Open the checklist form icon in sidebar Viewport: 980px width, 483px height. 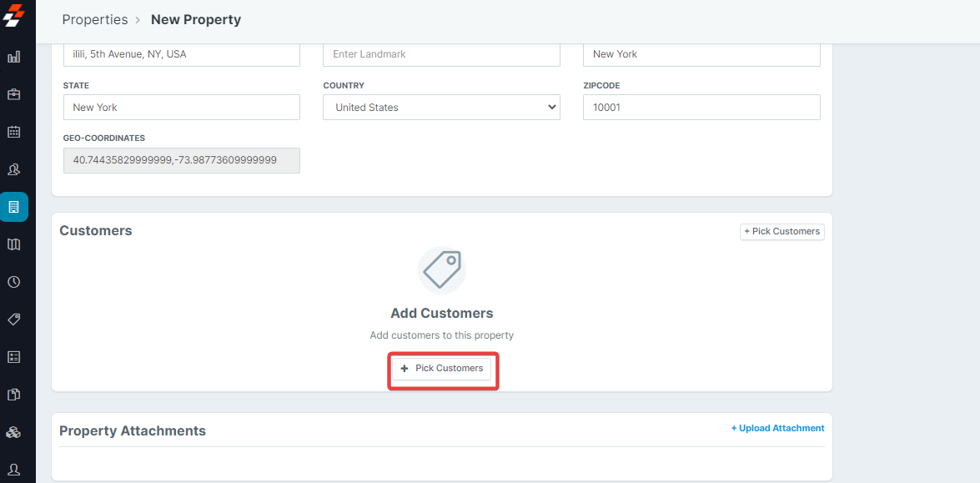[14, 357]
